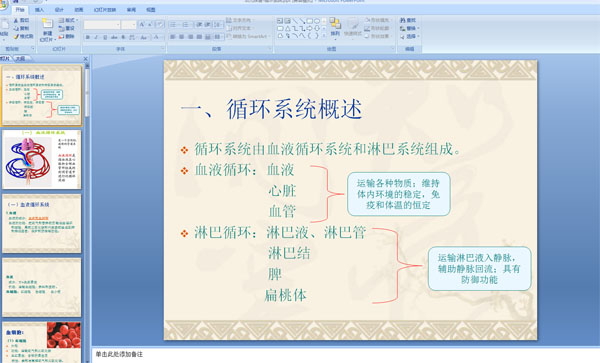The width and height of the screenshot is (600, 363).
Task: Open the font name dropdown
Action: click(x=117, y=25)
